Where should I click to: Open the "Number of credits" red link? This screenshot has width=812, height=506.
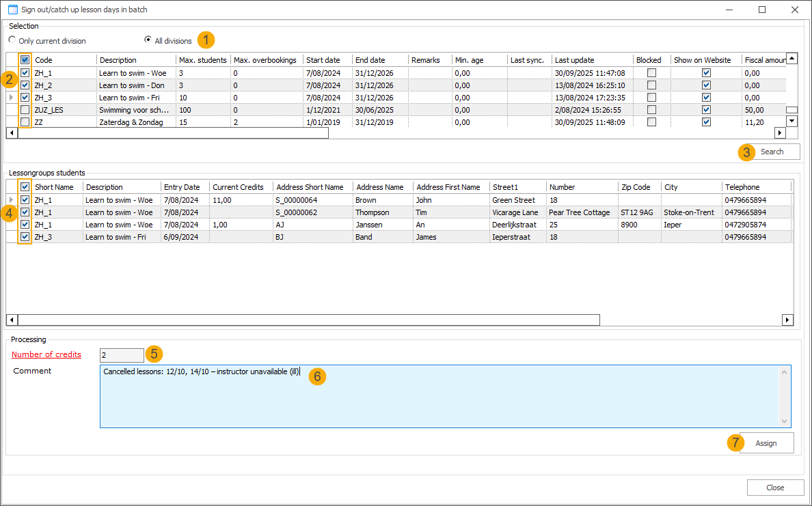pyautogui.click(x=46, y=354)
